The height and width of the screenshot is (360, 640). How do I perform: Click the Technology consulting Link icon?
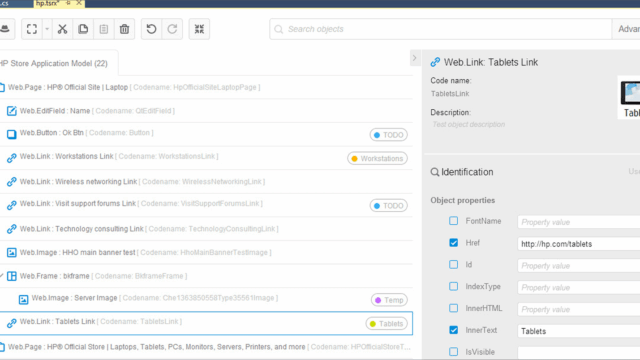11,229
